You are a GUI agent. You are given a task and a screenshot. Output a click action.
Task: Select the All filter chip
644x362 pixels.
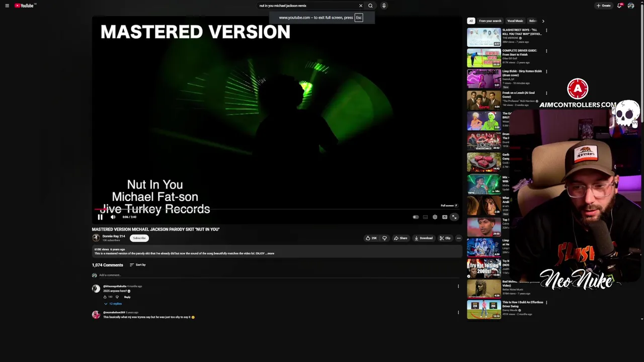tap(471, 21)
